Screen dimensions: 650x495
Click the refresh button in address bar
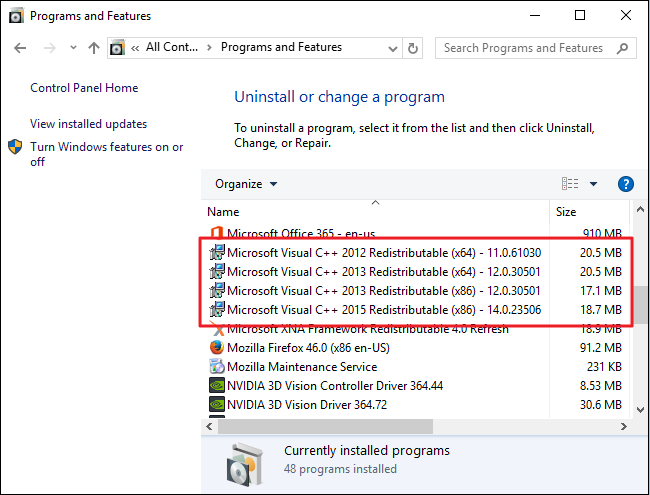[x=415, y=48]
